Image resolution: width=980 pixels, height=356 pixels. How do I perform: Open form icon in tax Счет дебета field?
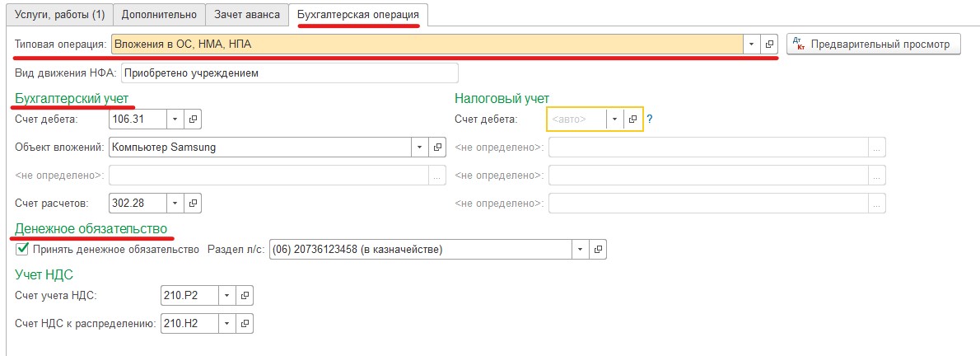[x=632, y=119]
